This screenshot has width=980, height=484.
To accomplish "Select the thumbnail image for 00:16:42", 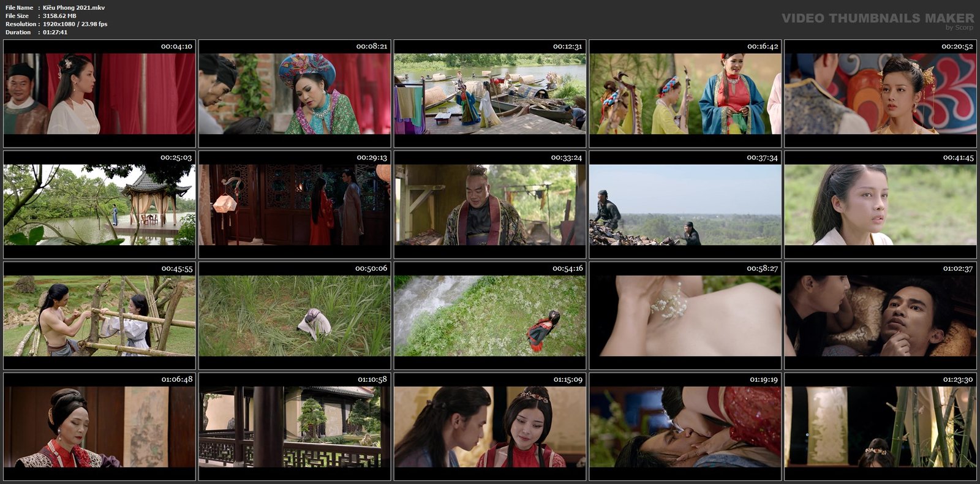I will pos(685,94).
